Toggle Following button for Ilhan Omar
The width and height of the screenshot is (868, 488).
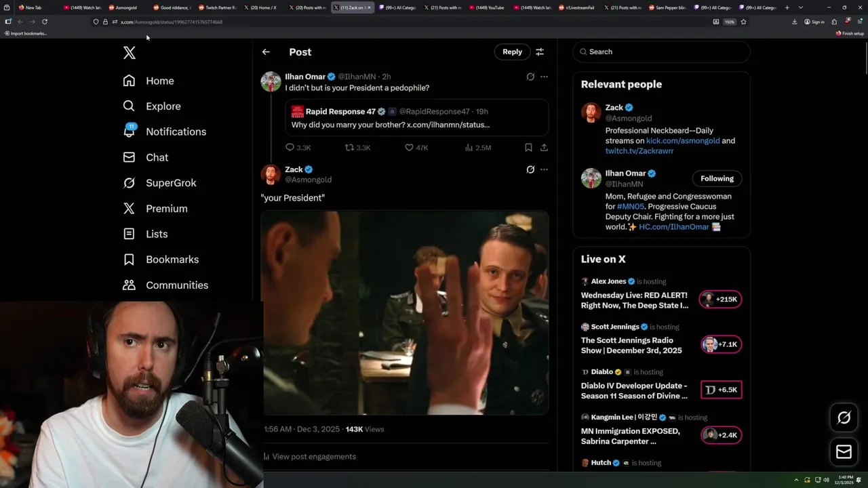pos(717,178)
